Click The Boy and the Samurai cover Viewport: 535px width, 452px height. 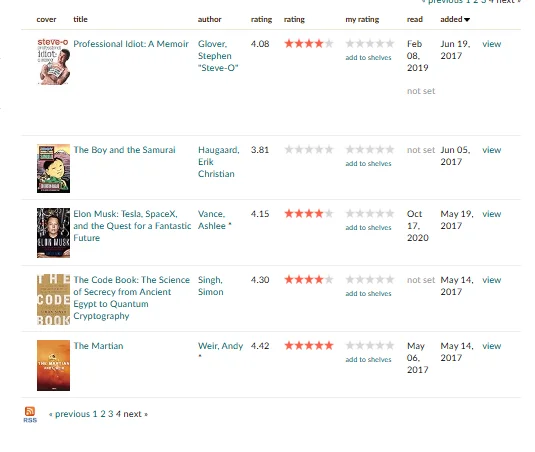[x=54, y=169]
